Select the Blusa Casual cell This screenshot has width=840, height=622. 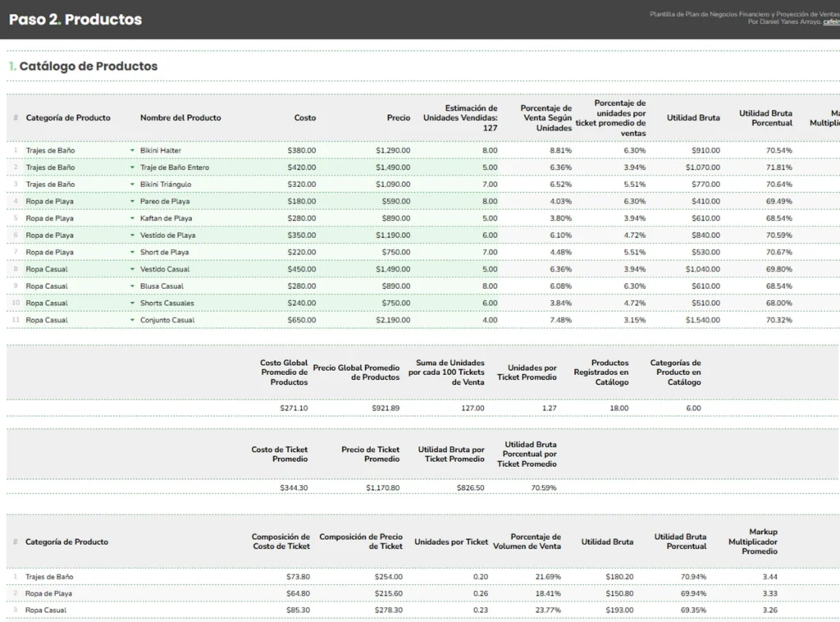[162, 286]
